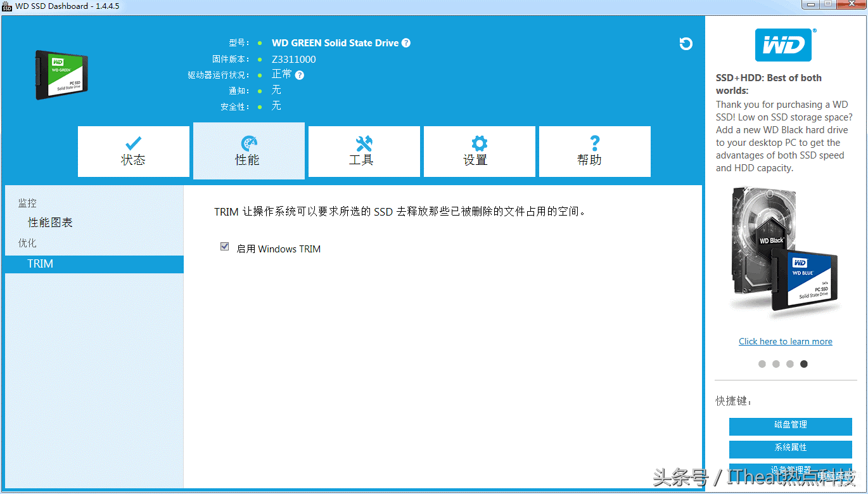Open the 帮助 tab
Image resolution: width=868 pixels, height=494 pixels.
click(x=595, y=152)
